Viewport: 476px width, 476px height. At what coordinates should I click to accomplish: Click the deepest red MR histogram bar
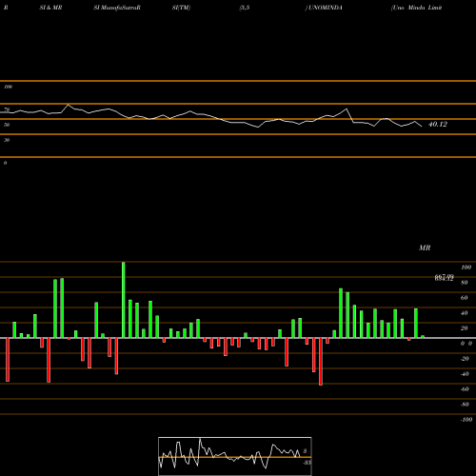pos(321,362)
